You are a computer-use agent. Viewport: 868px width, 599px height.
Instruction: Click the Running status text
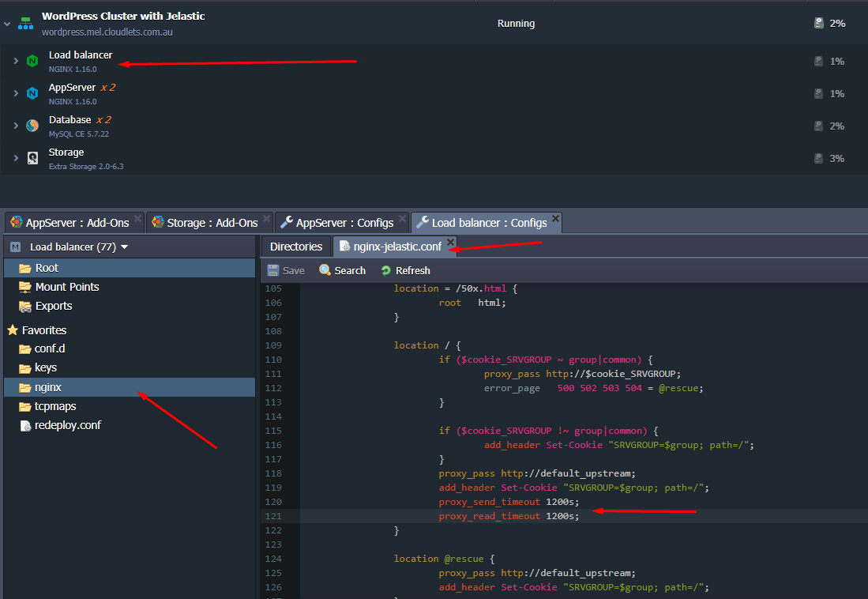click(516, 23)
